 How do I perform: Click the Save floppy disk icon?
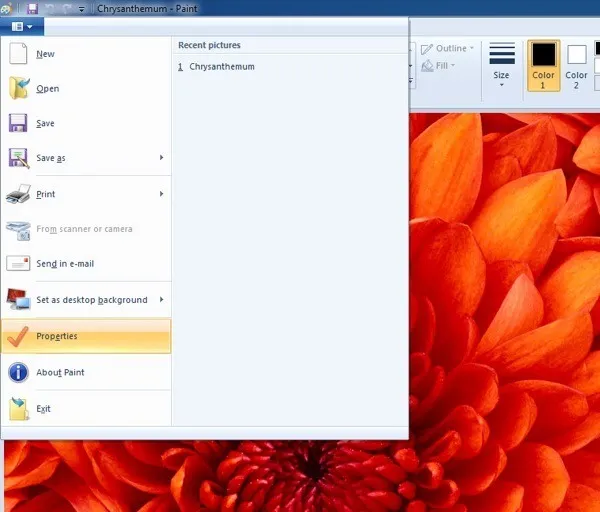(18, 124)
